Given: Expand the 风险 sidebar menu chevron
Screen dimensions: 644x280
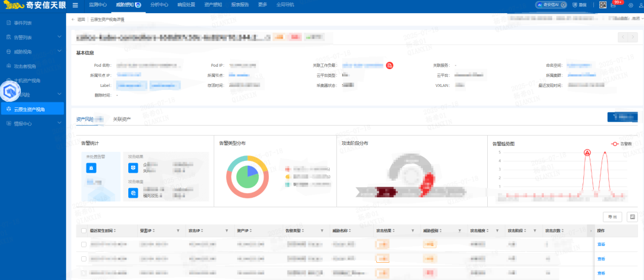Looking at the screenshot, I should pos(60,95).
